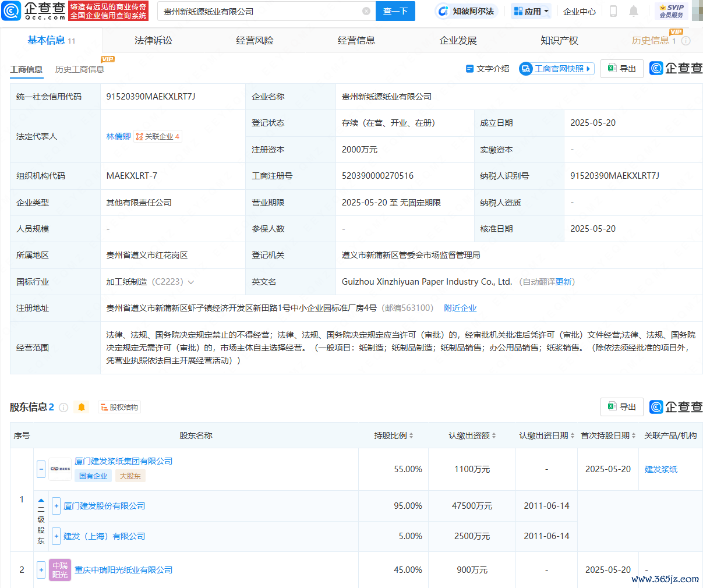Clear the search box with the X icon

pyautogui.click(x=366, y=11)
